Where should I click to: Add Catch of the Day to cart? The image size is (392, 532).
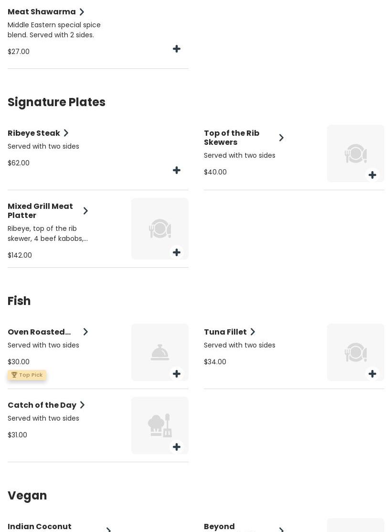177,447
